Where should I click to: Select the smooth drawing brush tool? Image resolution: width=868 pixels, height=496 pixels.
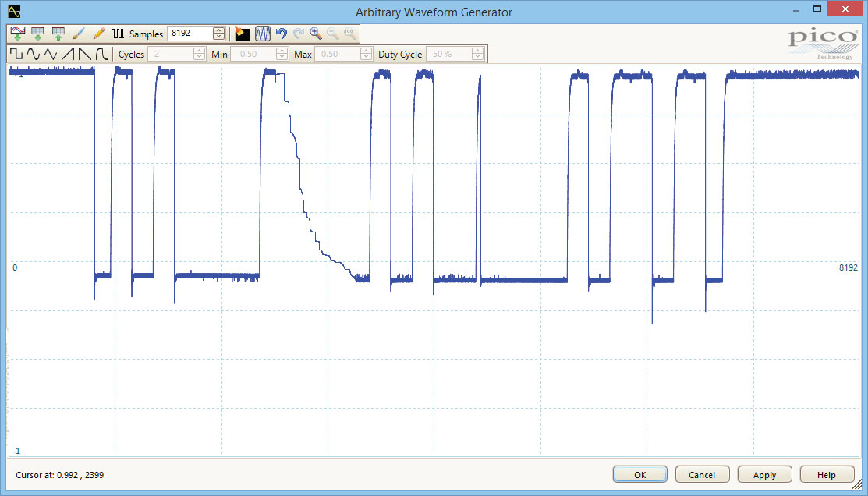pos(78,34)
